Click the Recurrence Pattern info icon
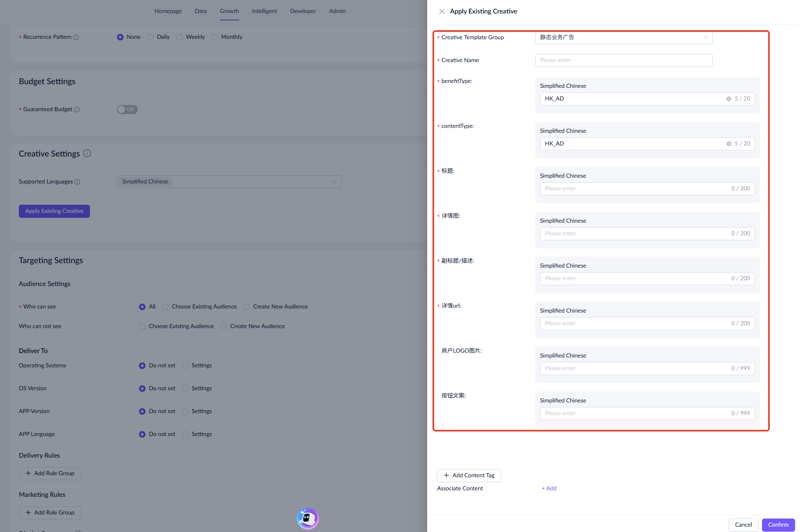The height and width of the screenshot is (532, 800). (x=76, y=37)
